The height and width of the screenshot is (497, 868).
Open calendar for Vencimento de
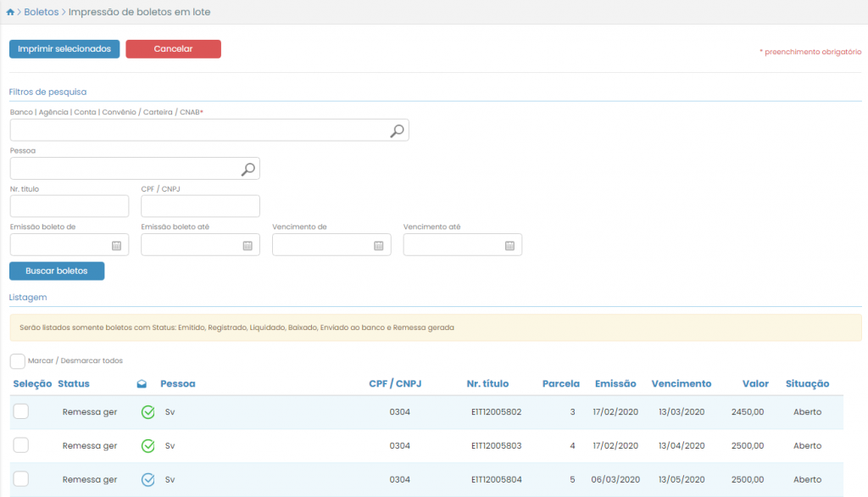[x=379, y=245]
